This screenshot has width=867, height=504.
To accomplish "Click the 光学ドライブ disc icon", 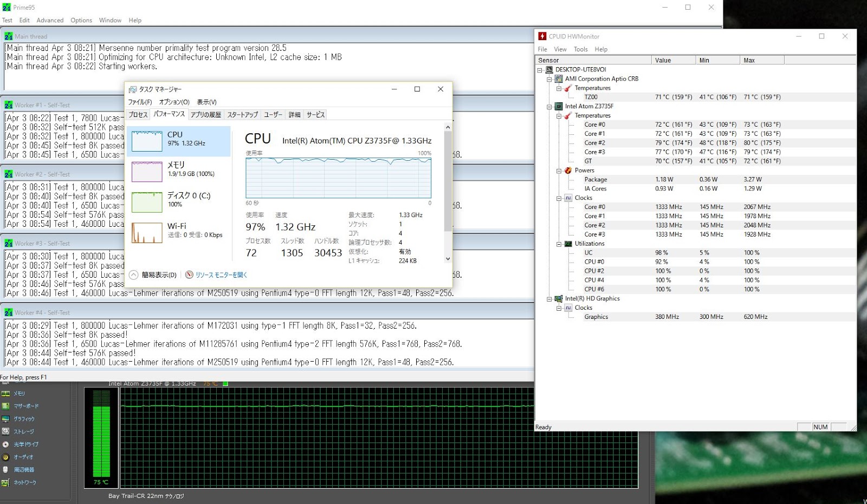I will click(6, 444).
